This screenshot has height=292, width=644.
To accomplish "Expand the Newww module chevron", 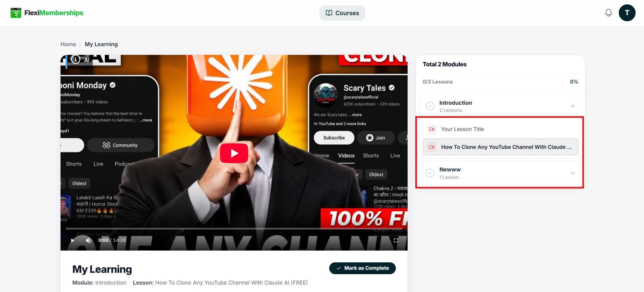I will coord(573,173).
